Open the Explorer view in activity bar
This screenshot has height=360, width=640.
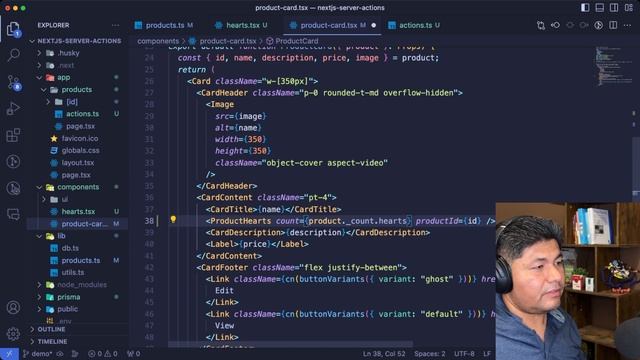point(13,29)
